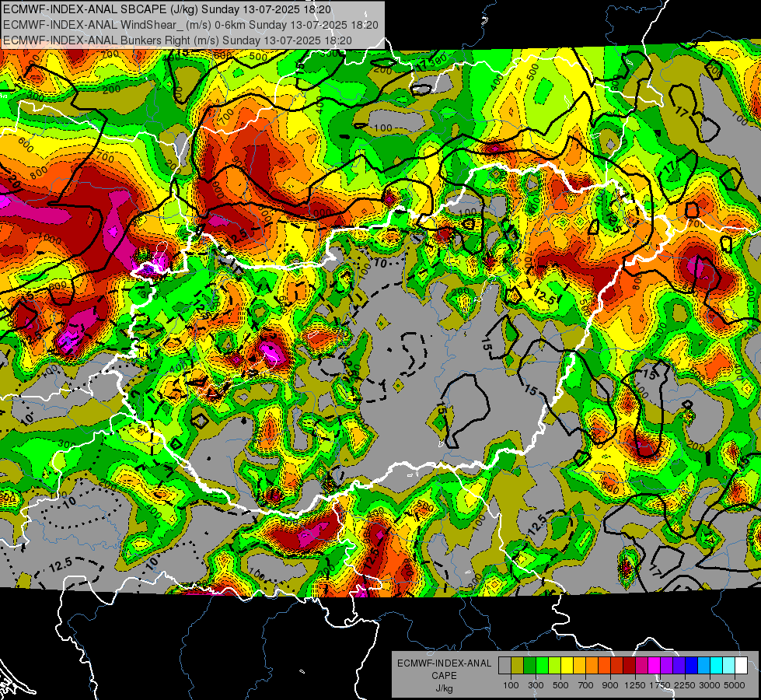761x700 pixels.
Task: Click the legend value 3000
Action: pyautogui.click(x=710, y=685)
